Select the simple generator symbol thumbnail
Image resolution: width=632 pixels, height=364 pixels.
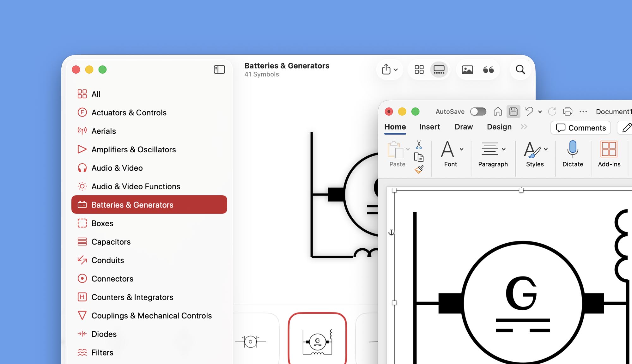coord(251,342)
